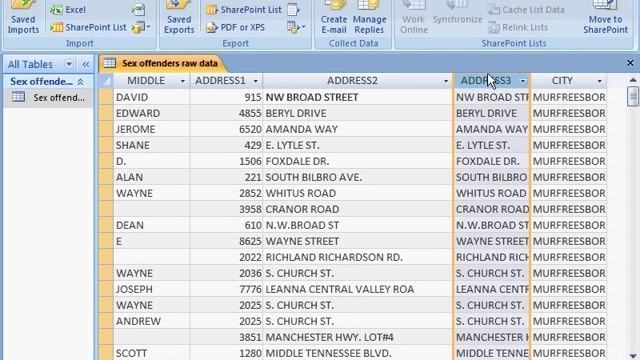Import a SharePoint List

88,27
